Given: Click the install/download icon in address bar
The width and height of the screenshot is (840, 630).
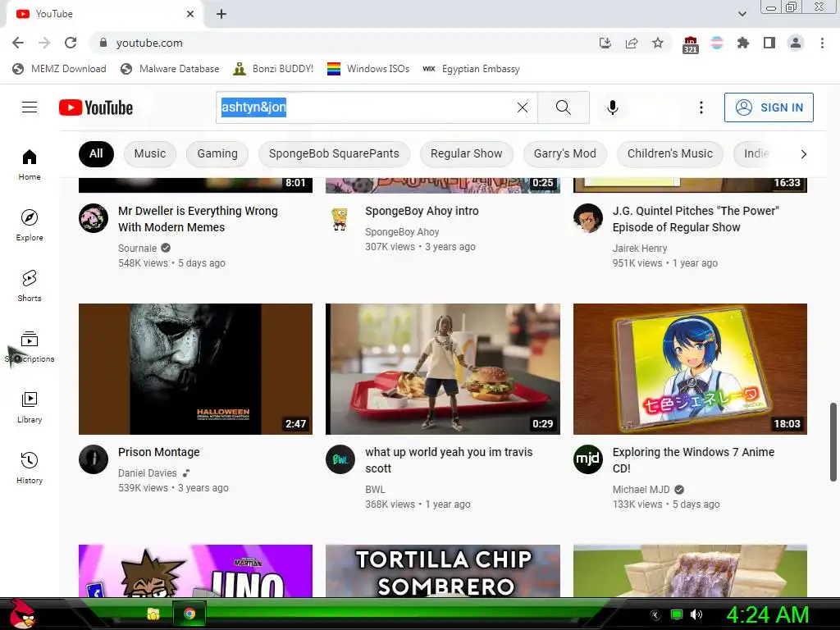Looking at the screenshot, I should click(605, 43).
